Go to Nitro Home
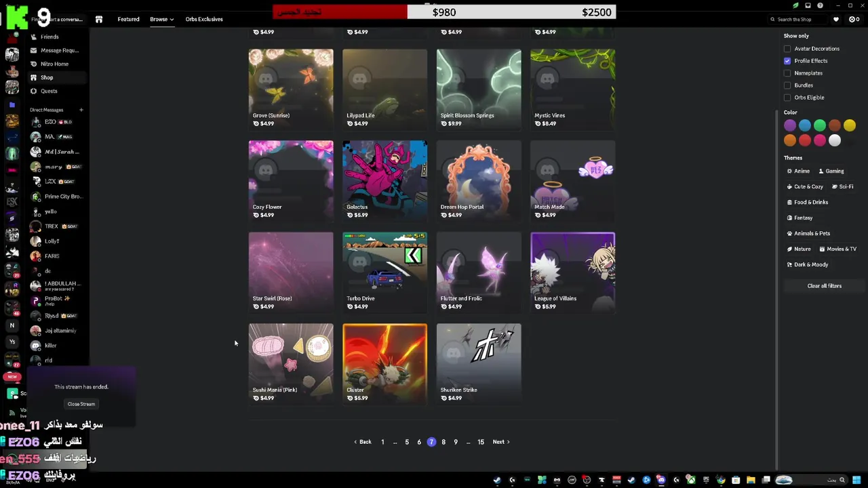The image size is (868, 488). click(x=56, y=64)
